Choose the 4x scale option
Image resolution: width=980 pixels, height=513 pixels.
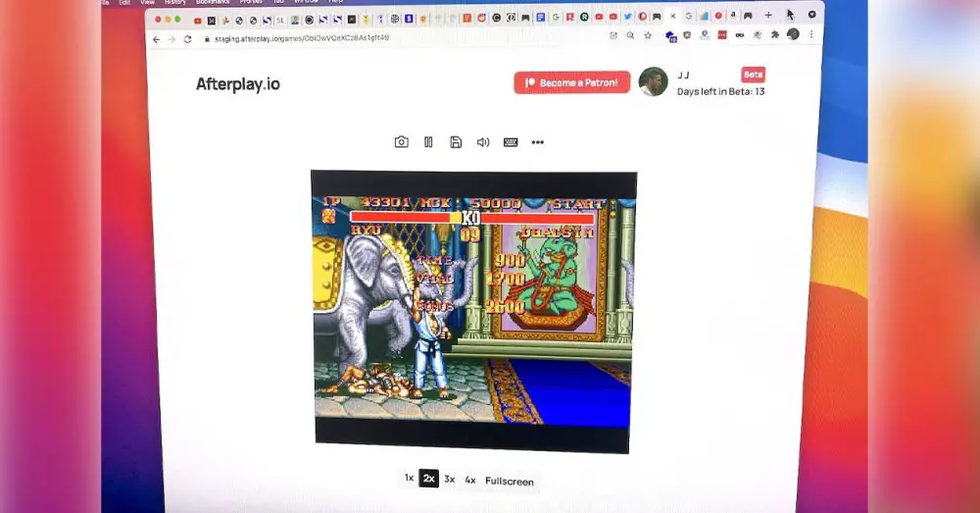click(x=470, y=480)
